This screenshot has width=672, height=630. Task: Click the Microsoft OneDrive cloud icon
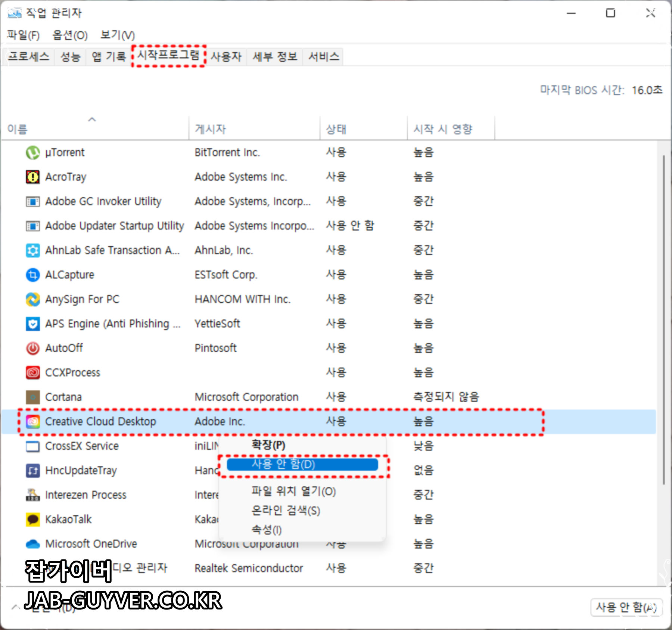pos(33,544)
